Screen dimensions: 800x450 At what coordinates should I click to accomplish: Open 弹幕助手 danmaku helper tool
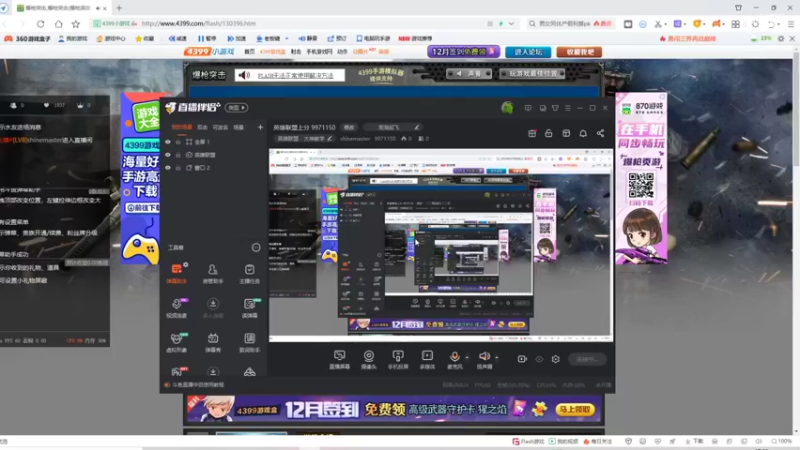click(177, 273)
